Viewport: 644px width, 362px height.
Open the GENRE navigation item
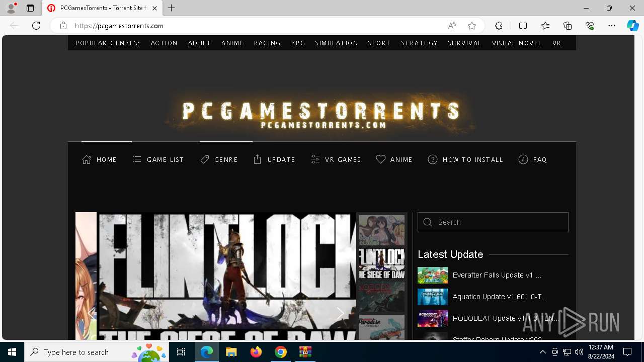pos(219,159)
